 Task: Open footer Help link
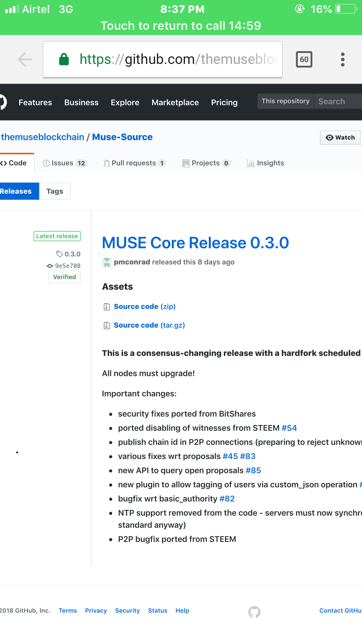(182, 610)
